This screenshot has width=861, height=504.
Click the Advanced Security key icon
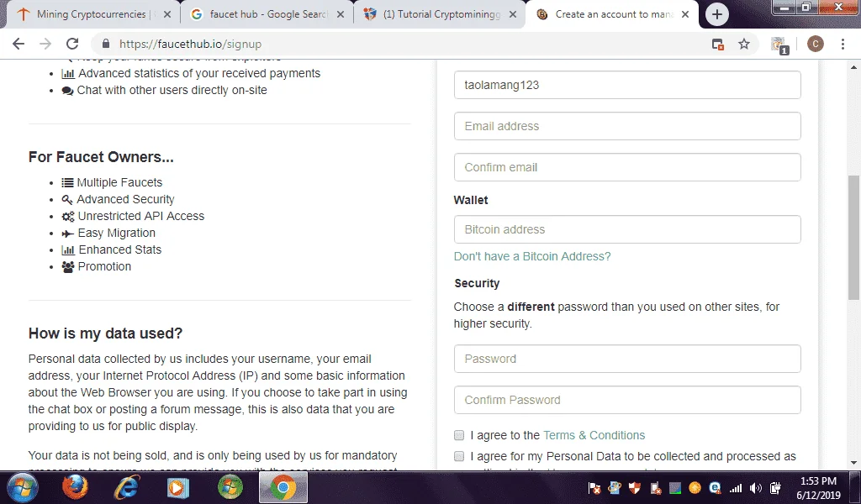[67, 200]
